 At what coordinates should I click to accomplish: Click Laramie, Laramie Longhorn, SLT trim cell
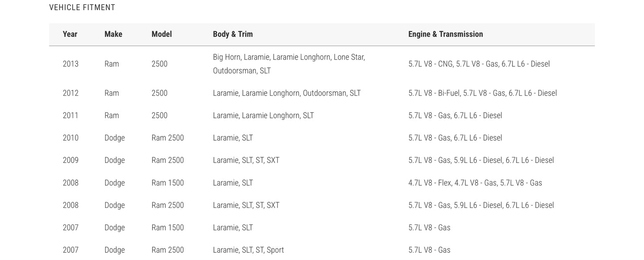click(263, 116)
